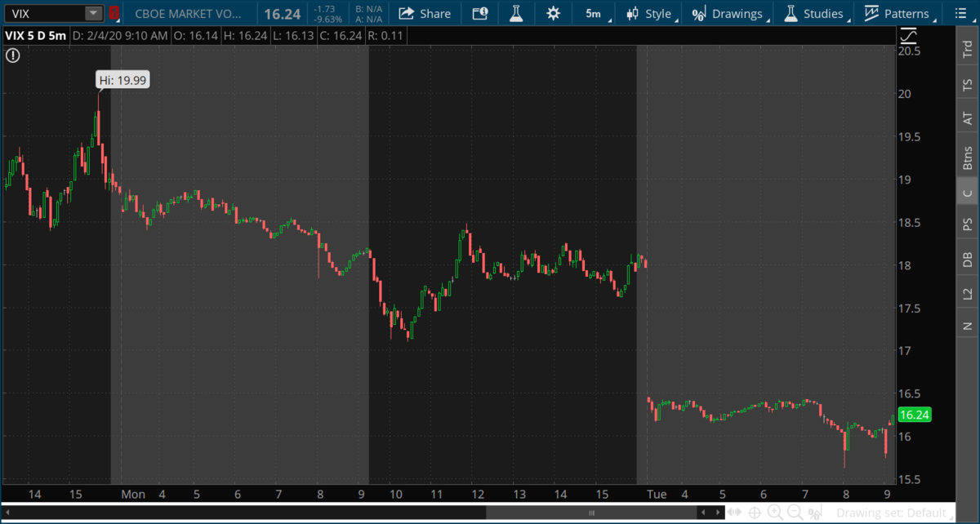Click the VIX 5 D 5m chart label
This screenshot has width=980, height=524.
click(34, 36)
